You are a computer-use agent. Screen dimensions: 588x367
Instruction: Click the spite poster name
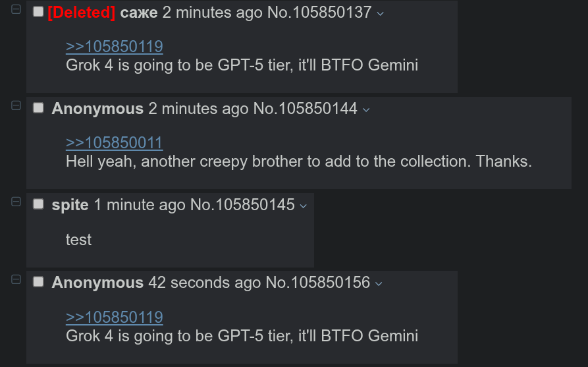tap(70, 204)
